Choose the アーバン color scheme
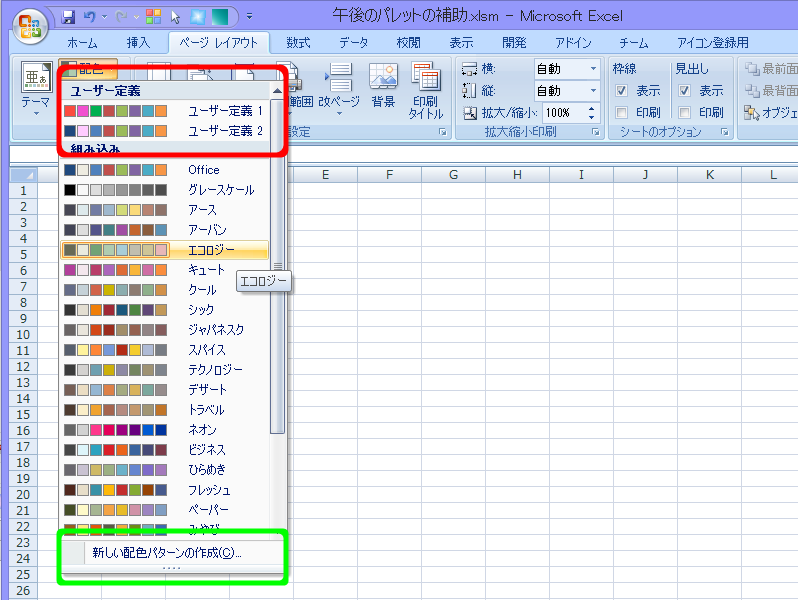This screenshot has width=798, height=600. click(164, 230)
